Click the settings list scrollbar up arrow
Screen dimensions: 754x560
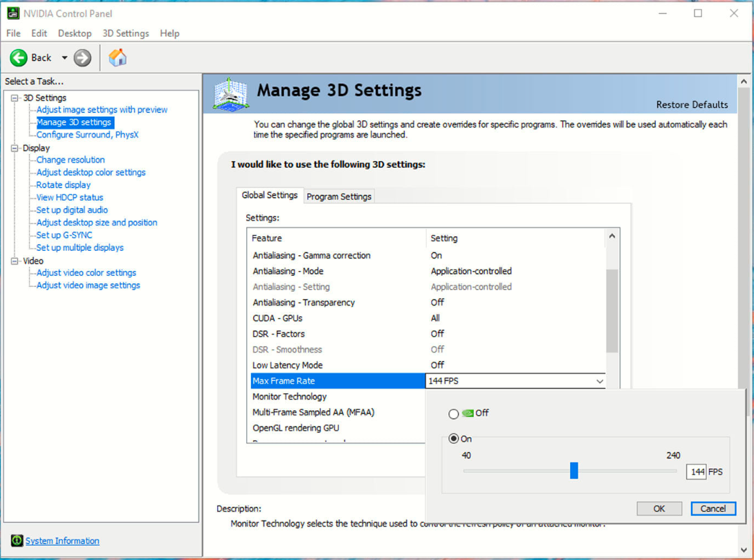(612, 236)
